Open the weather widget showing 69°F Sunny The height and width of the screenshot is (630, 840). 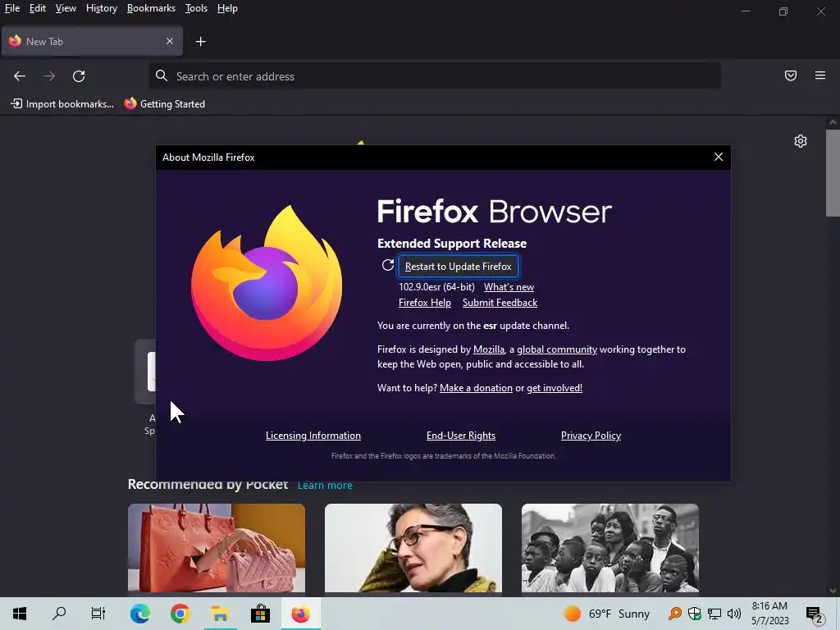(607, 614)
